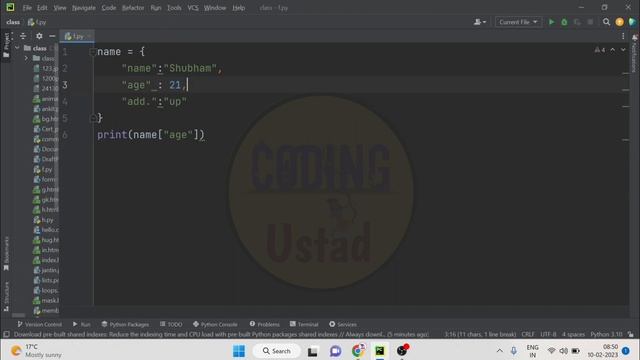Click the PyCharm logo in title bar
Screen dimensions: 640x360
click(x=10, y=7)
